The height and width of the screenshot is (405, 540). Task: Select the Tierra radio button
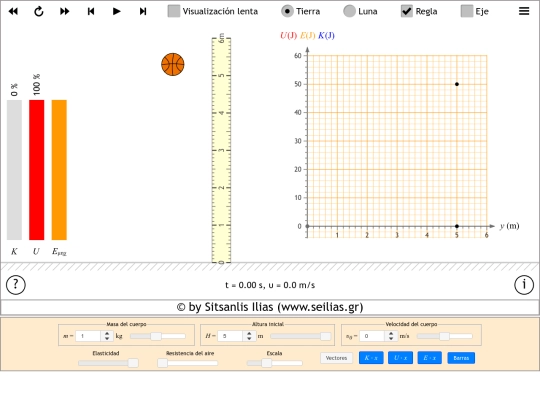(287, 11)
